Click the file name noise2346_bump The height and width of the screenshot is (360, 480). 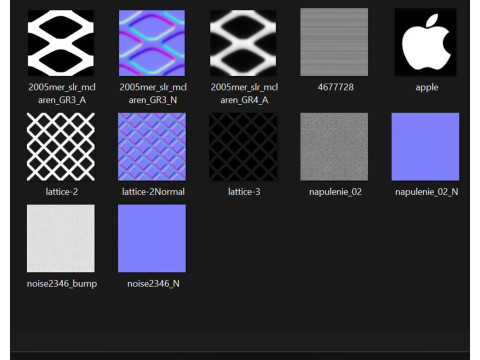coord(62,284)
